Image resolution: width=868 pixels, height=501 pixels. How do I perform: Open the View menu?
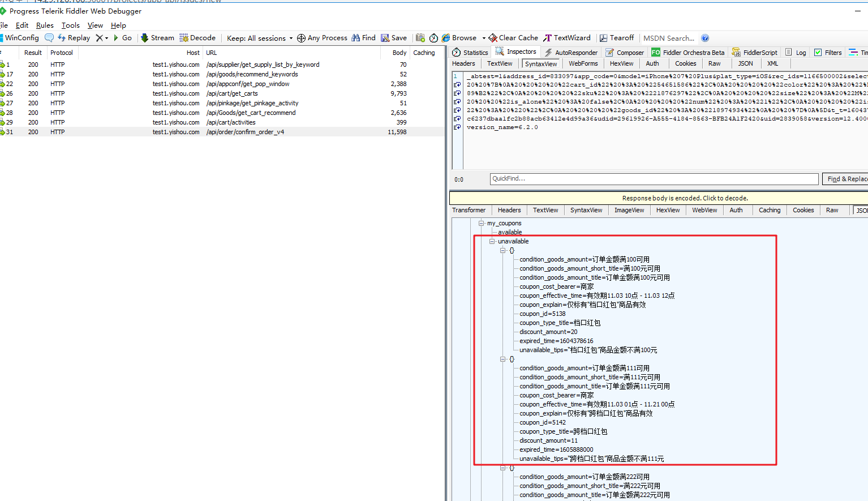click(95, 25)
